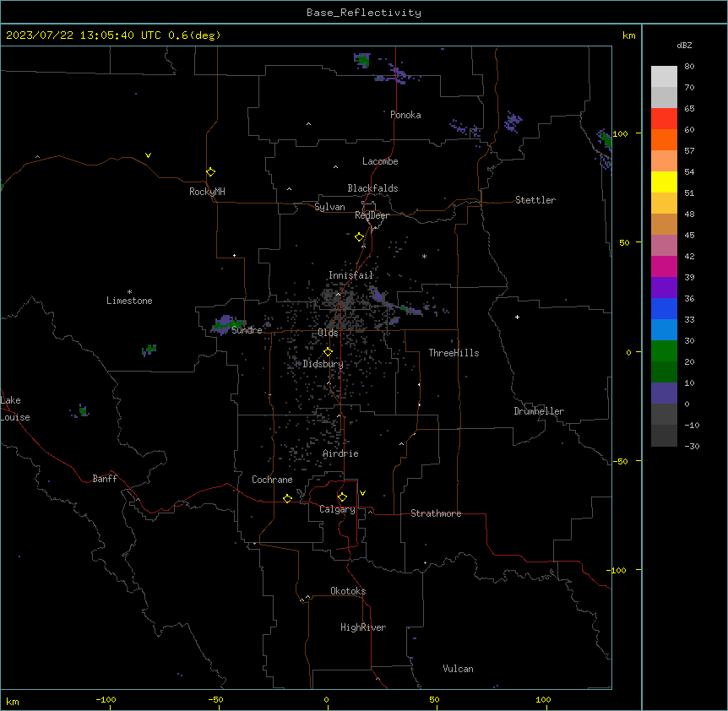Click the Okotoks label
This screenshot has height=711, width=728.
coord(348,591)
